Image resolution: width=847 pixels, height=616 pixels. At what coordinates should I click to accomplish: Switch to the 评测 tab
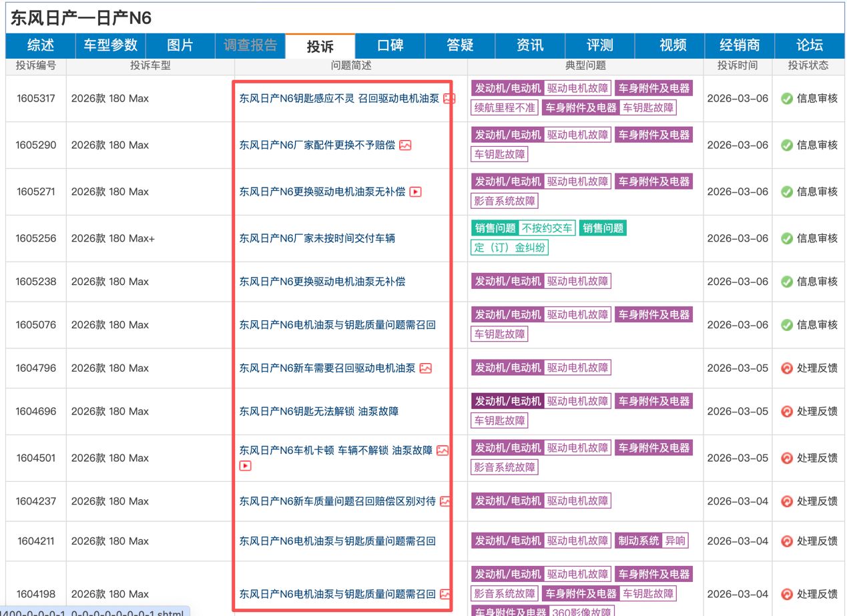[x=600, y=45]
